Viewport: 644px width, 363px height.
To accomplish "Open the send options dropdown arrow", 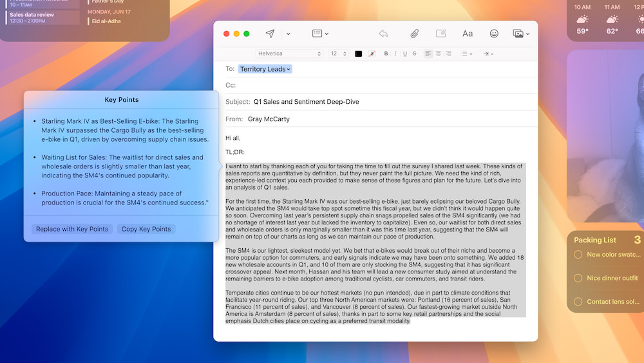I will [x=288, y=34].
